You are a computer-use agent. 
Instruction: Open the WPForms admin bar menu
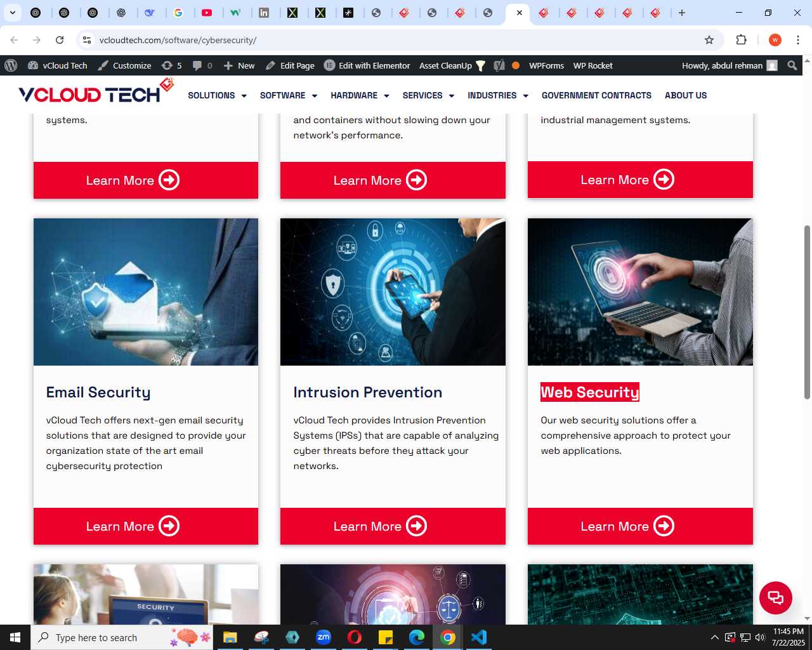click(x=546, y=65)
